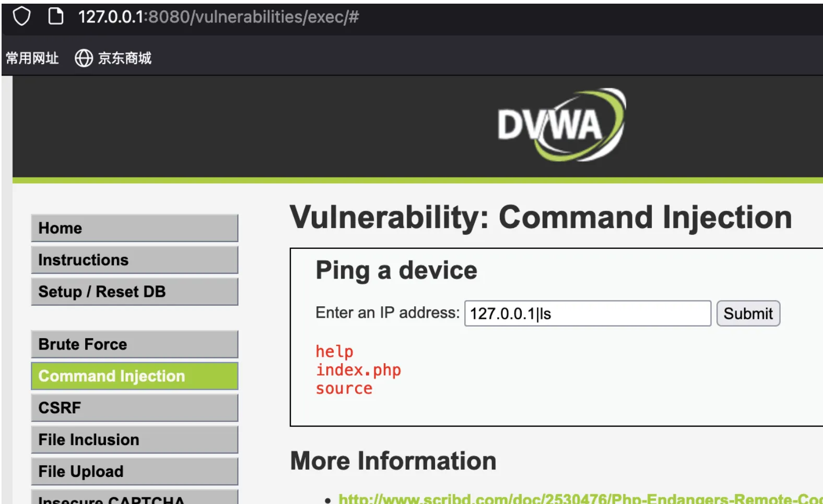The image size is (823, 504).
Task: Open the 常用网址 bookmarks folder
Action: click(32, 58)
